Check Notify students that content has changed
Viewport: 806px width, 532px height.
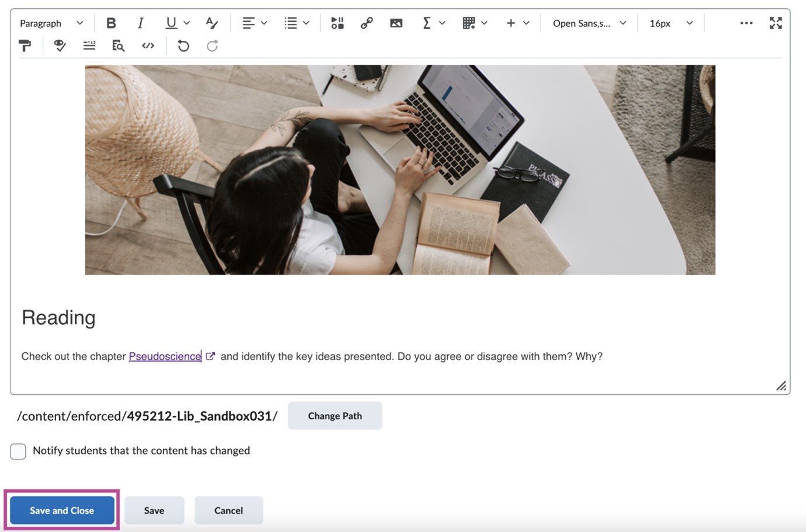(18, 451)
